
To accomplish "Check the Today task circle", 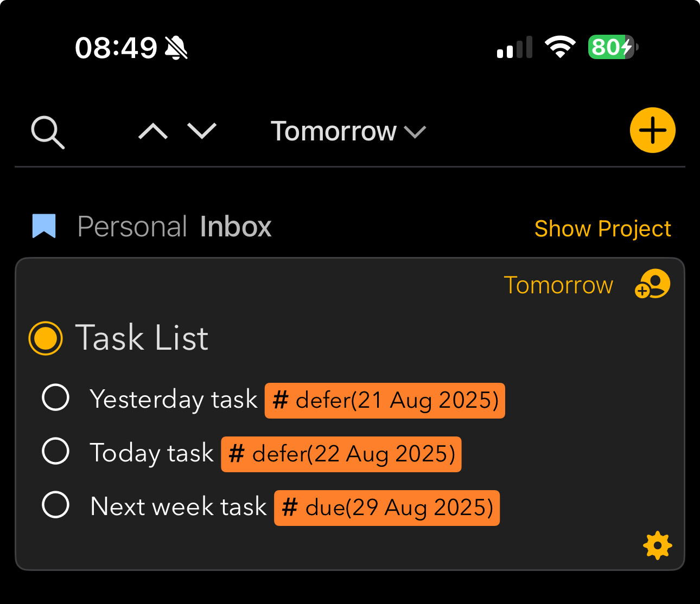I will coord(55,451).
